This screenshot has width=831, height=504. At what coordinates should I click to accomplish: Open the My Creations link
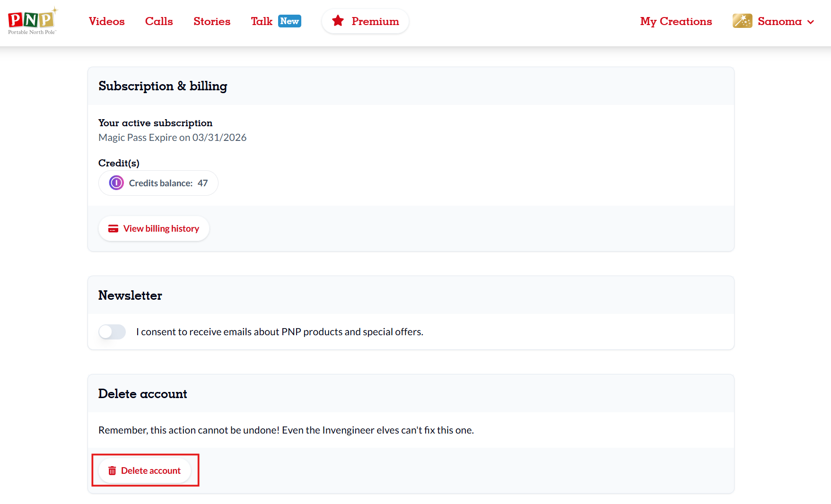[x=676, y=21]
